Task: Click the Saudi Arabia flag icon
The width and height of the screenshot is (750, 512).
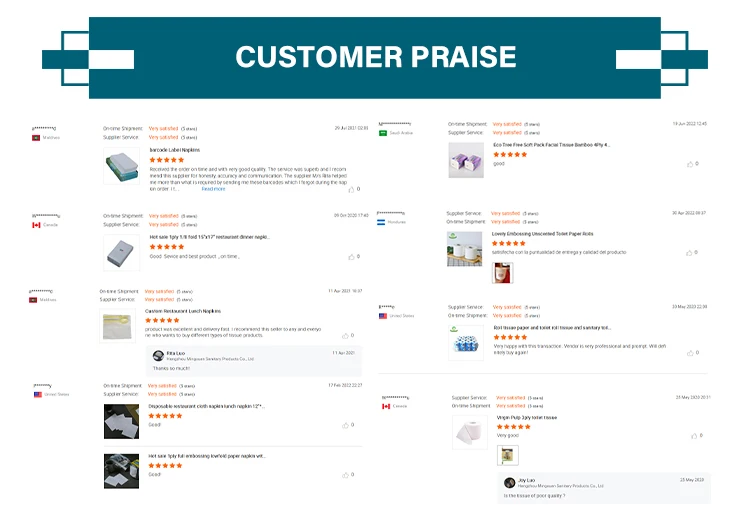Action: pyautogui.click(x=383, y=132)
